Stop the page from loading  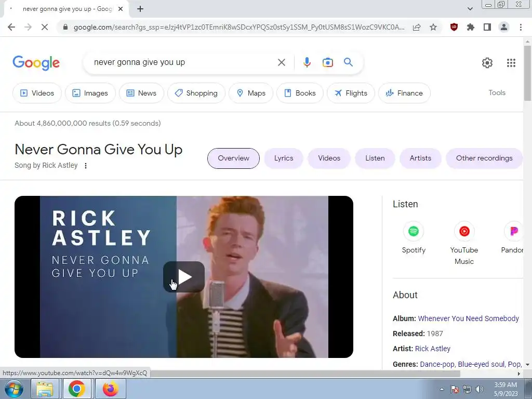(x=45, y=27)
